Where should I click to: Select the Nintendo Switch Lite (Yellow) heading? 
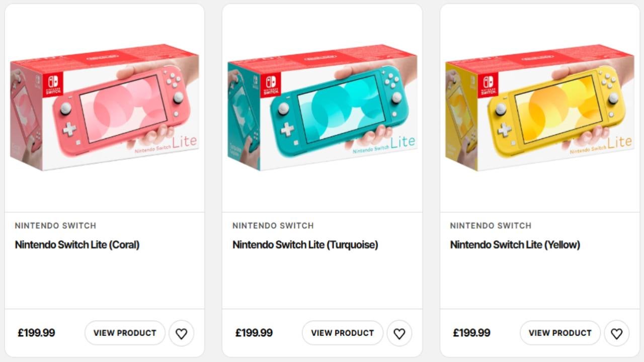point(515,245)
